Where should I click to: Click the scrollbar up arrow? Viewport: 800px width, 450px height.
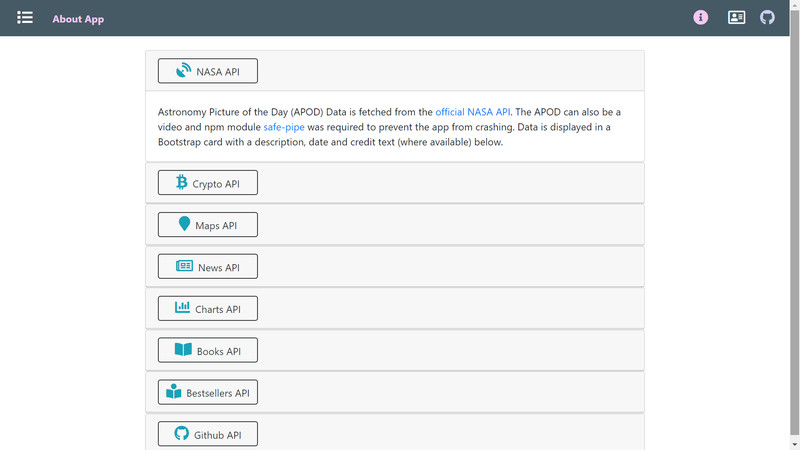[x=795, y=4]
